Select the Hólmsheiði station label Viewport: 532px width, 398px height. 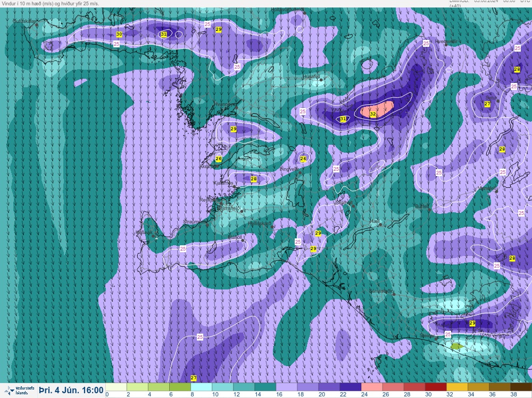[x=229, y=208]
